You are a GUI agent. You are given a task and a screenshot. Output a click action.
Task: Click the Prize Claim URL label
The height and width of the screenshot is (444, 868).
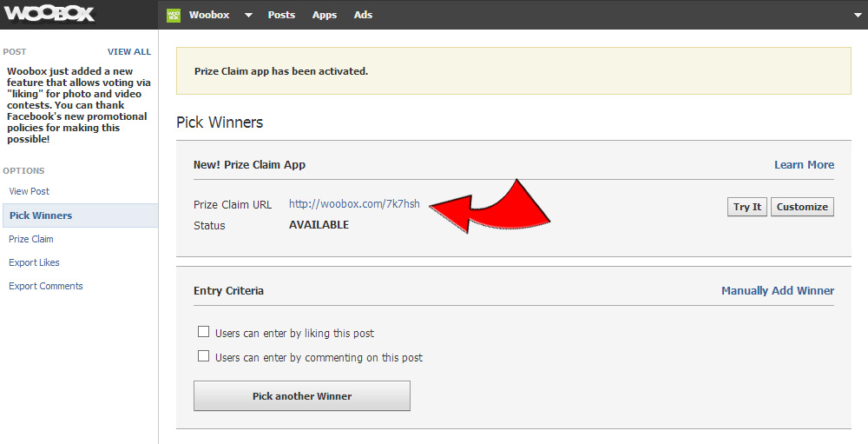233,204
